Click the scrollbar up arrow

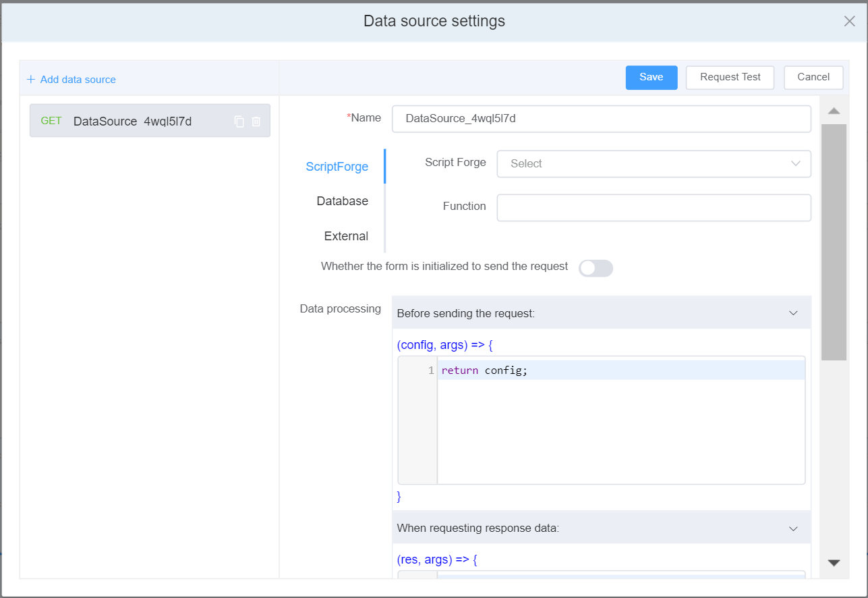click(834, 111)
